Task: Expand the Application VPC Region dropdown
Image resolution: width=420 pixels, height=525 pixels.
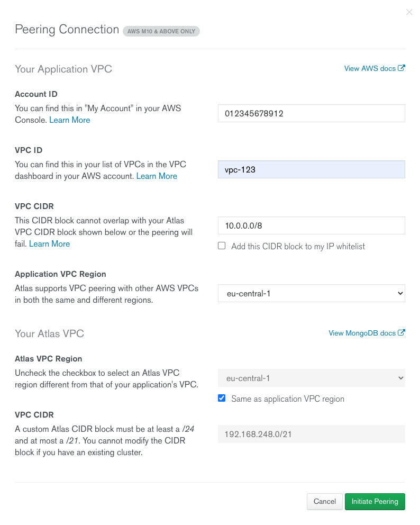Action: [x=311, y=293]
